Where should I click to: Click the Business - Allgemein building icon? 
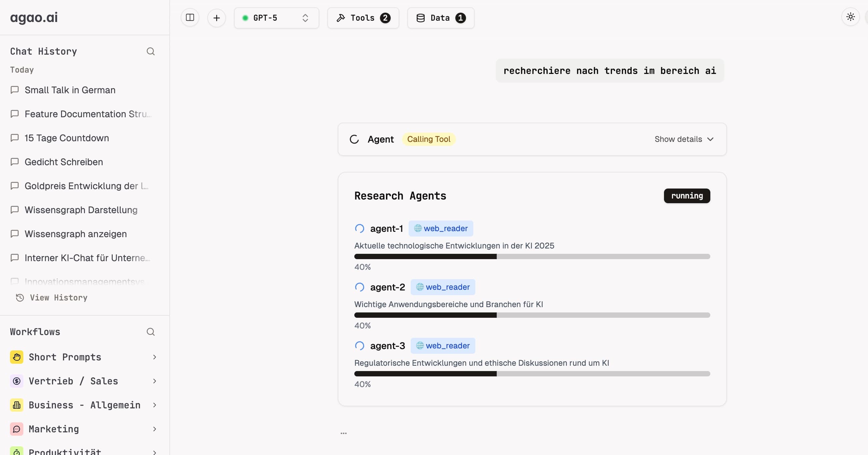coord(17,405)
